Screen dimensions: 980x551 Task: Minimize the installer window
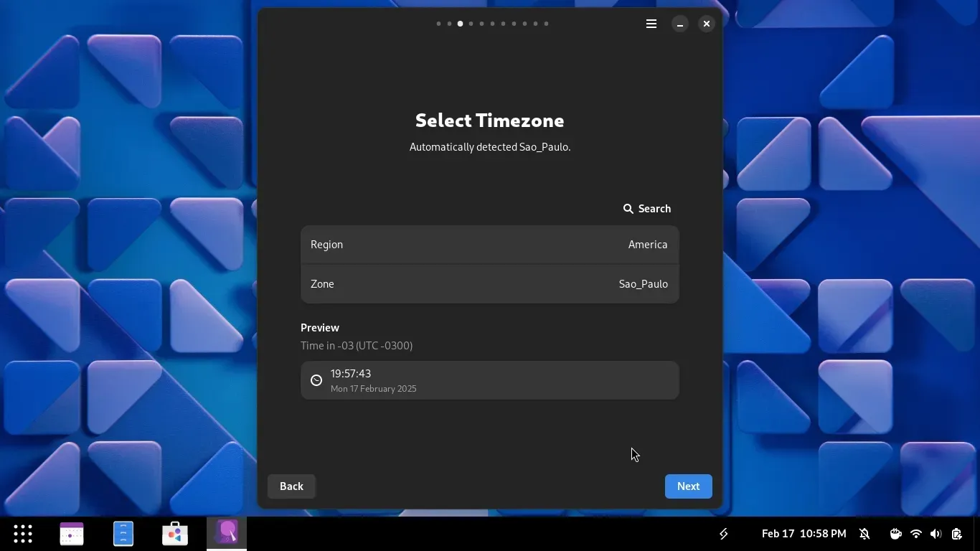(x=679, y=24)
